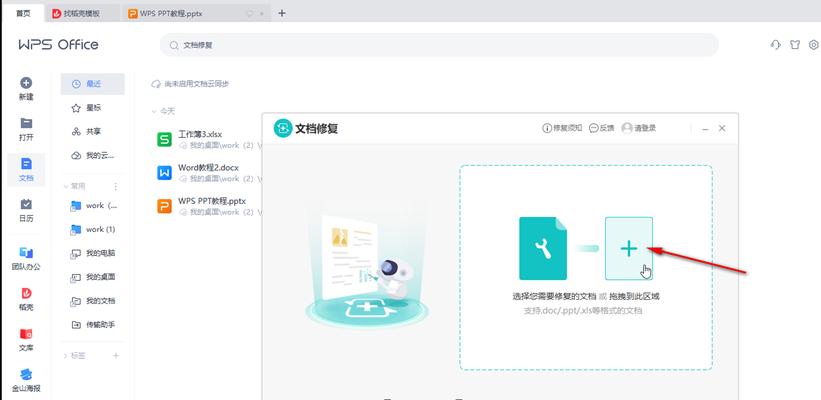Open 我的云... cloud documents
The width and height of the screenshot is (821, 400).
click(93, 155)
